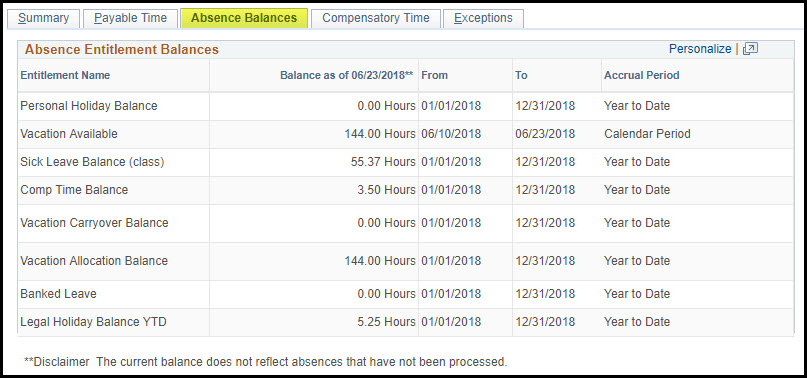
Task: Sort by Accrual Period column header
Action: 642,75
